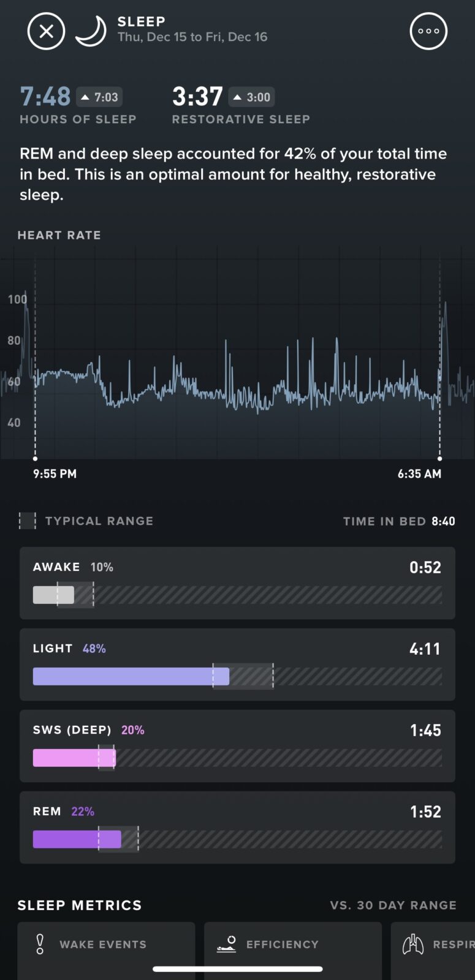
Task: Tap the LIGHT 48% label
Action: [69, 649]
